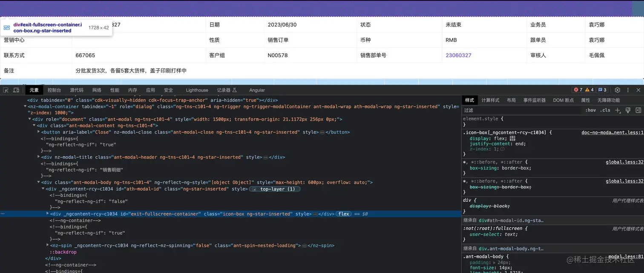Select the 计算样式 sidebar tab
This screenshot has width=644, height=273.
pyautogui.click(x=490, y=100)
